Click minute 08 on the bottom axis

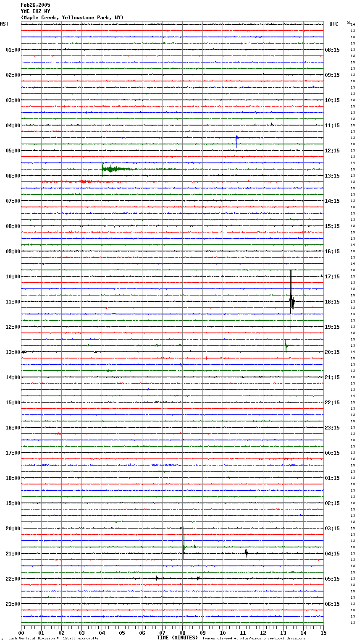point(182,633)
